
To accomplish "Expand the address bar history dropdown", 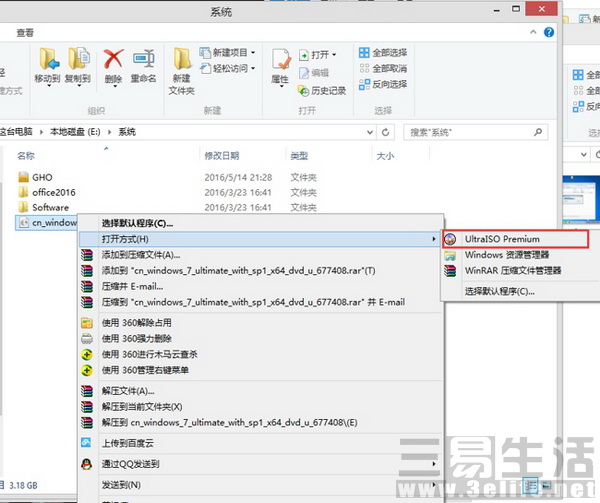I will point(370,132).
